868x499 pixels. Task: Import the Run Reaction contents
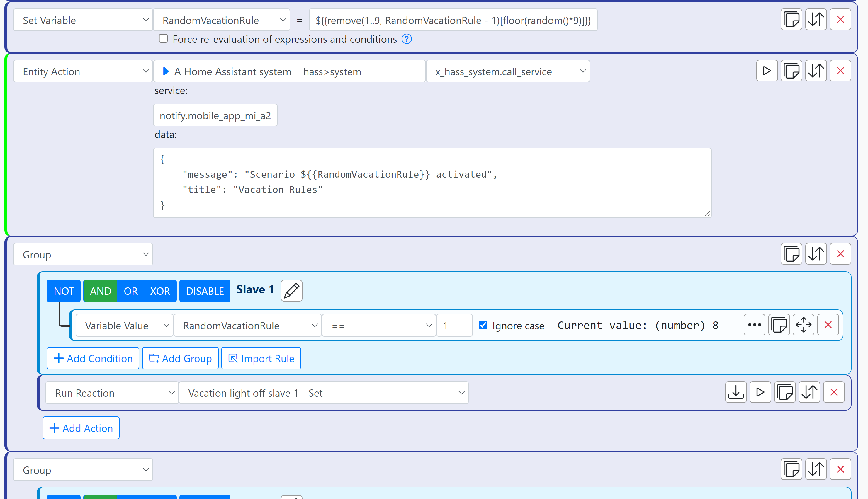(x=736, y=392)
